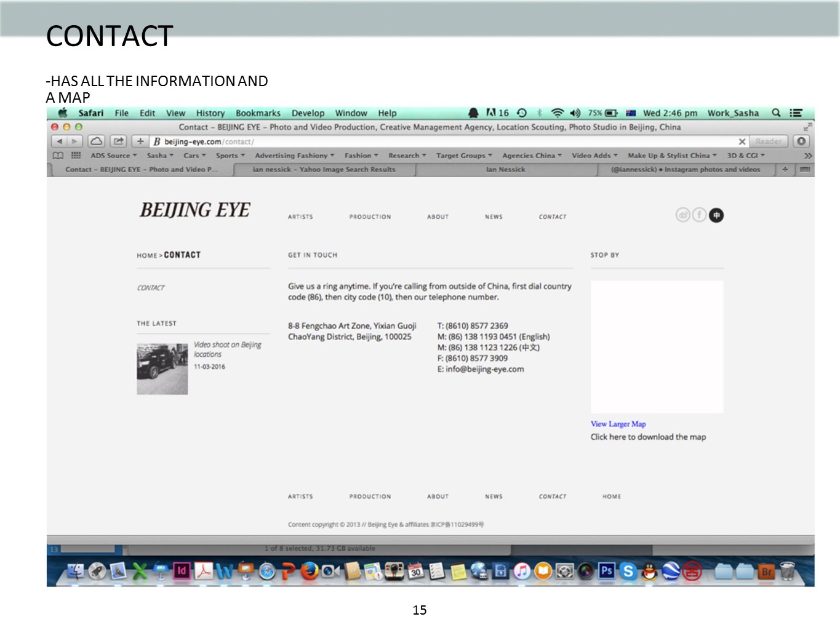
Task: Open Skype from the Dock
Action: point(628,572)
